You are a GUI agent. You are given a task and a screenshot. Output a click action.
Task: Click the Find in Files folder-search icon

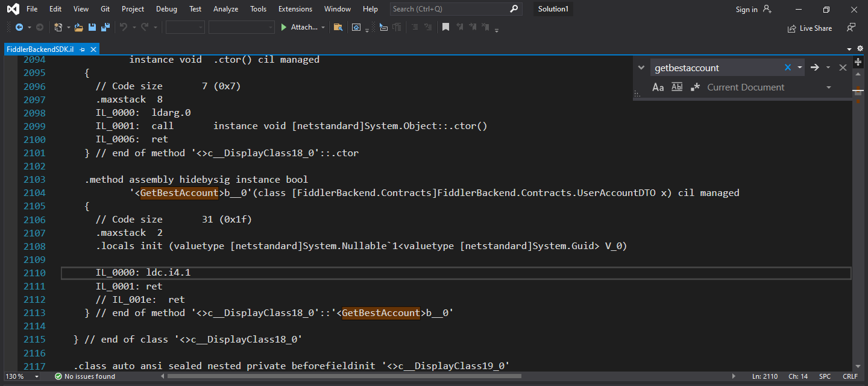pos(338,27)
